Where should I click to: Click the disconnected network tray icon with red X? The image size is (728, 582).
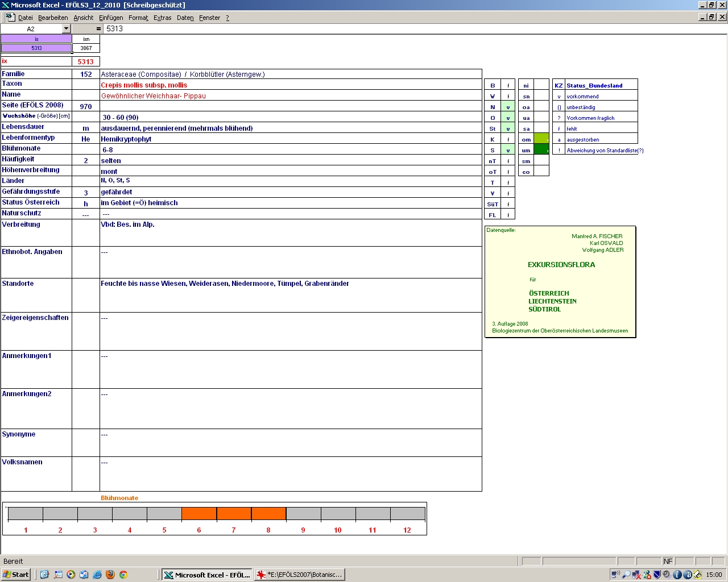point(636,575)
